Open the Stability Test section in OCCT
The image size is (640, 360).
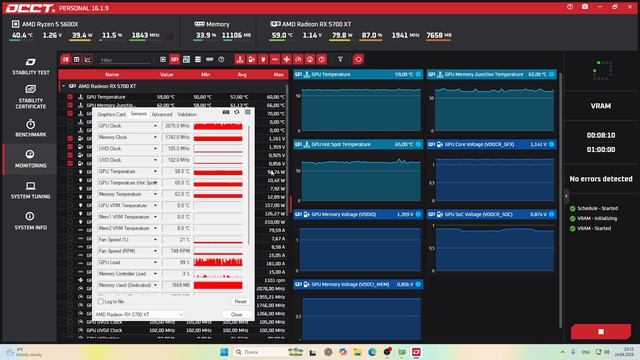pos(31,67)
